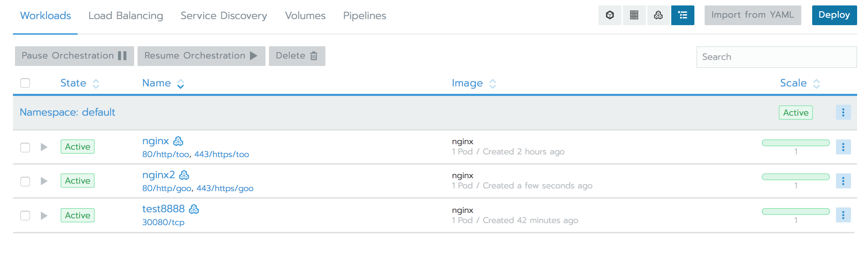Screen dimensions: 868x253
Task: Toggle the select-all workloads checkbox
Action: click(x=25, y=83)
